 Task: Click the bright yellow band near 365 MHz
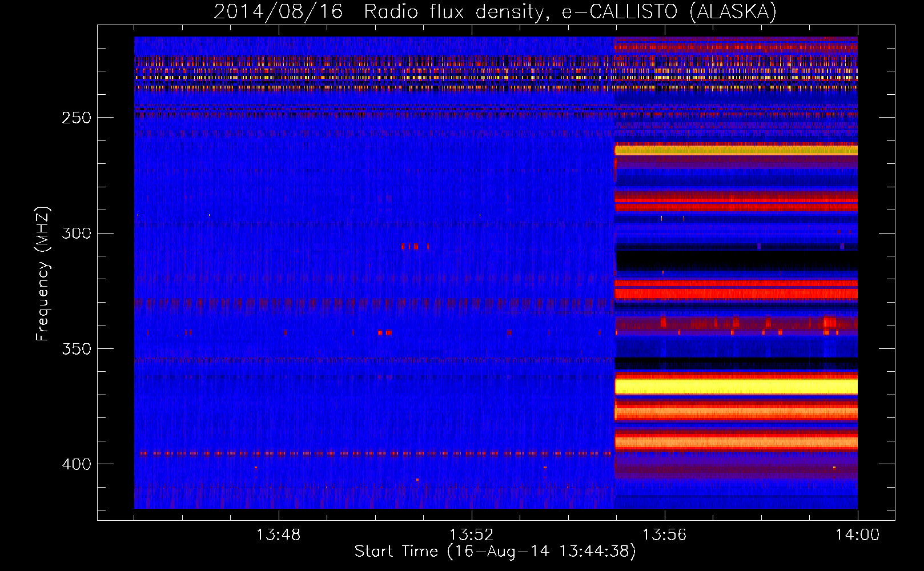[x=736, y=387]
